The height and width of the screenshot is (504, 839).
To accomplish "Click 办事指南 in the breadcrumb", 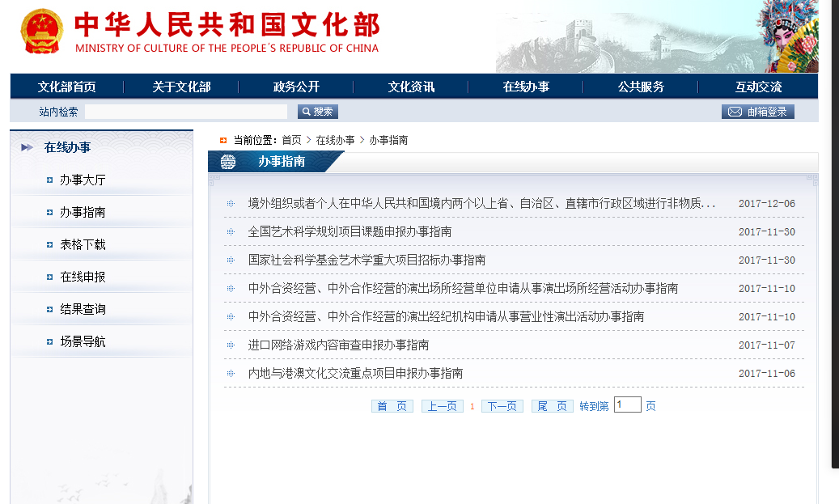I will pyautogui.click(x=388, y=140).
